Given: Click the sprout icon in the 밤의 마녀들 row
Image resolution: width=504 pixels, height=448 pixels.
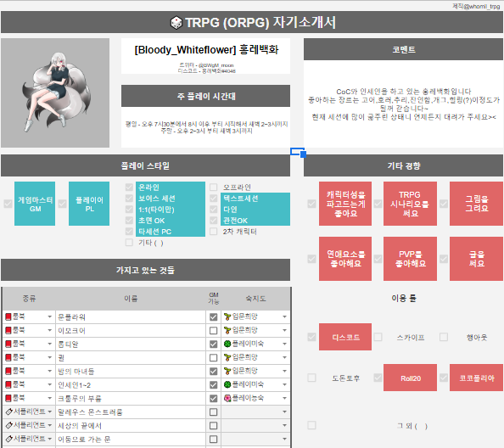Looking at the screenshot, I should tap(227, 371).
